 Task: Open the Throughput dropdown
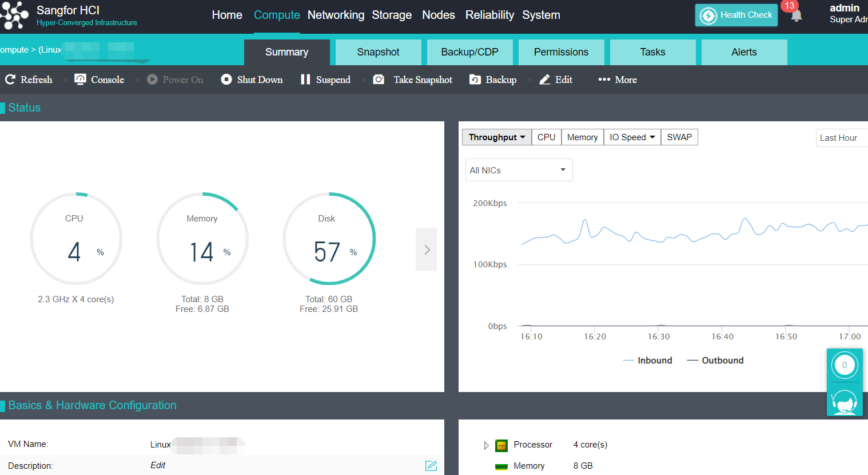pyautogui.click(x=496, y=137)
